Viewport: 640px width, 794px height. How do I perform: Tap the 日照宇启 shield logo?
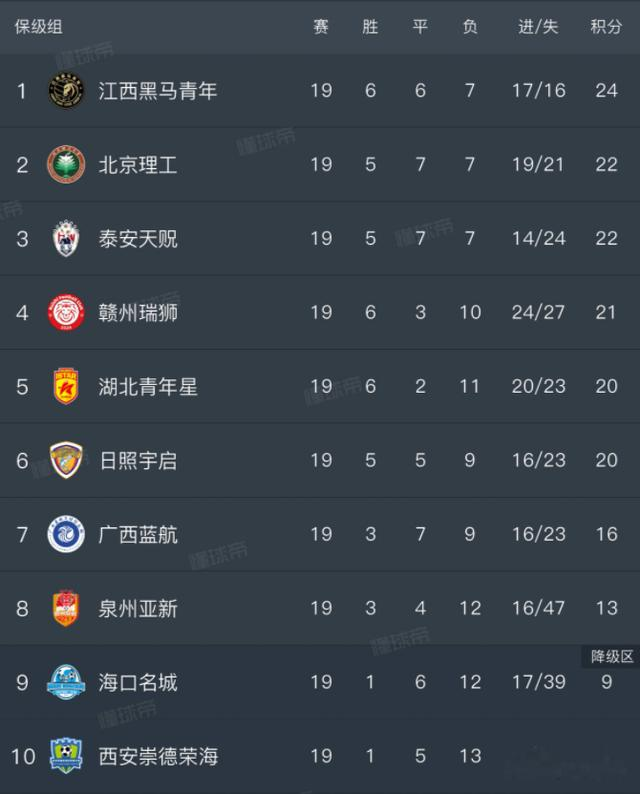[x=67, y=461]
